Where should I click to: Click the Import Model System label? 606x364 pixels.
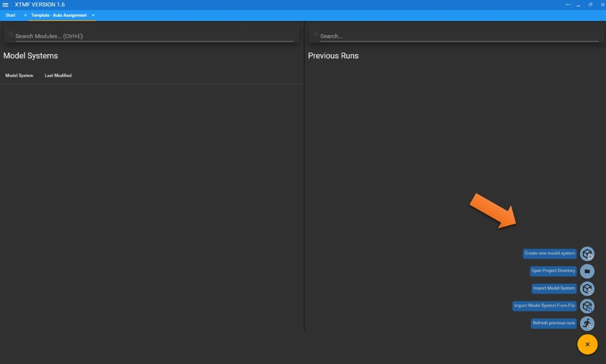(553, 288)
